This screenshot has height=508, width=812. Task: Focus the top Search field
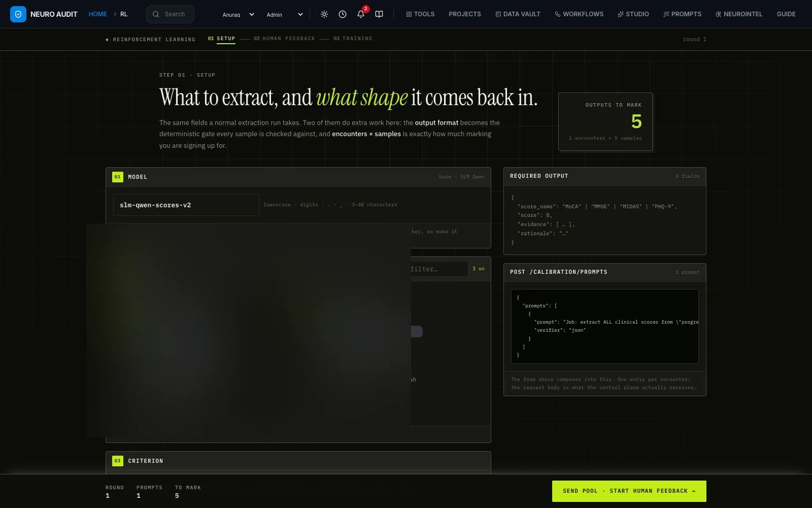[x=171, y=14]
